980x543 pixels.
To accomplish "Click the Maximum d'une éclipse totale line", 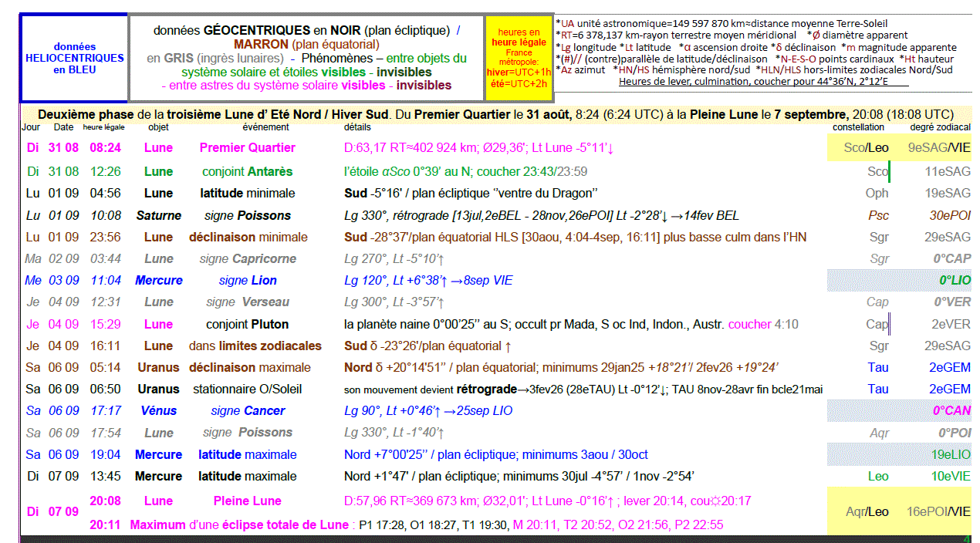I will click(239, 525).
